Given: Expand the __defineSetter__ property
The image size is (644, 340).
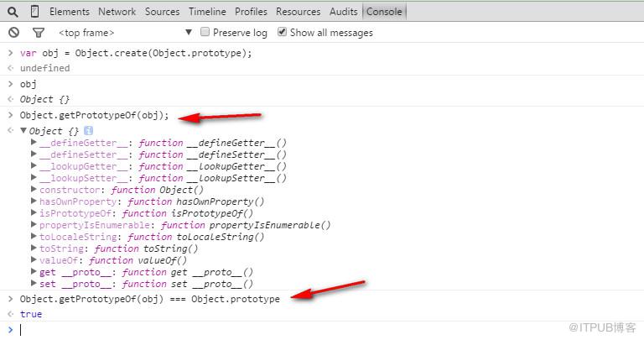Looking at the screenshot, I should pyautogui.click(x=34, y=154).
